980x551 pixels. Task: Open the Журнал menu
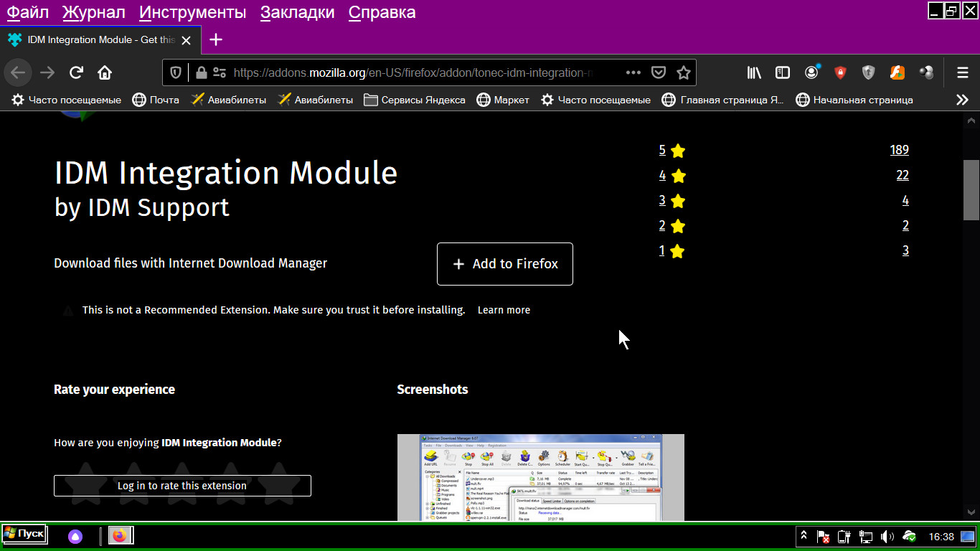pyautogui.click(x=94, y=12)
